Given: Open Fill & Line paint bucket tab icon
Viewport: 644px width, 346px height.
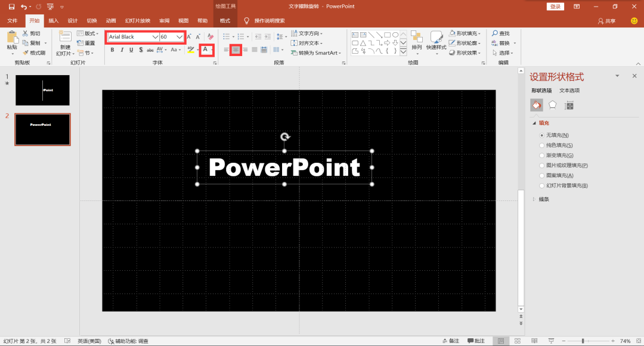Looking at the screenshot, I should [537, 105].
